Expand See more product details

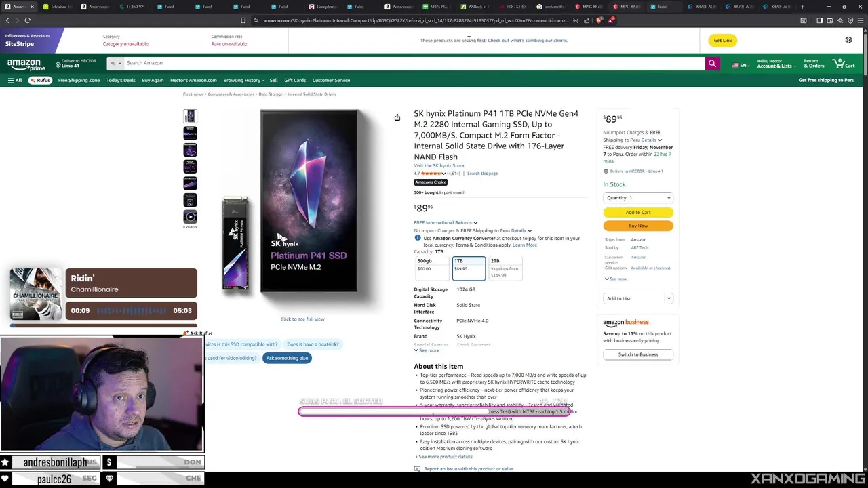444,457
